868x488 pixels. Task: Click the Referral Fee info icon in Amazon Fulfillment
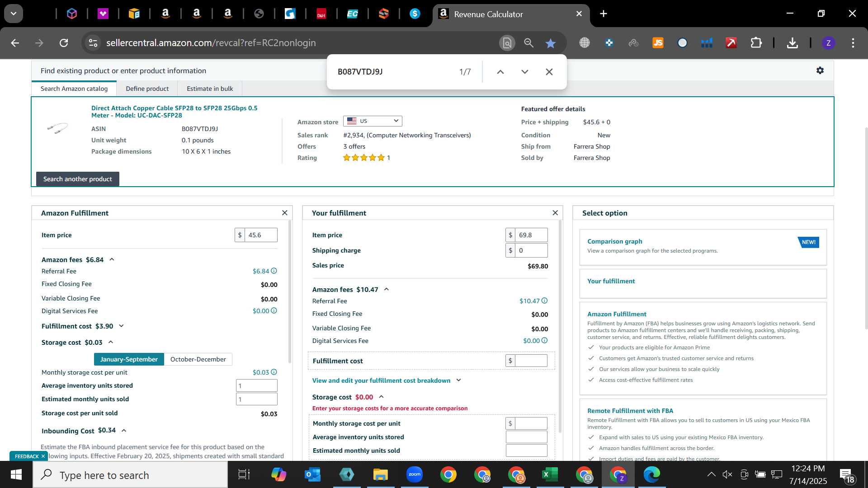point(274,271)
